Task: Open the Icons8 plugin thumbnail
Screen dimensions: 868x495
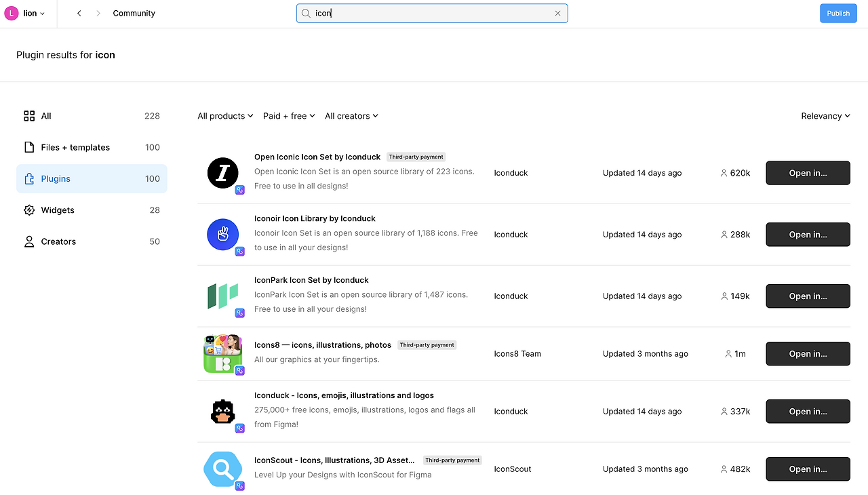Action: pos(223,354)
